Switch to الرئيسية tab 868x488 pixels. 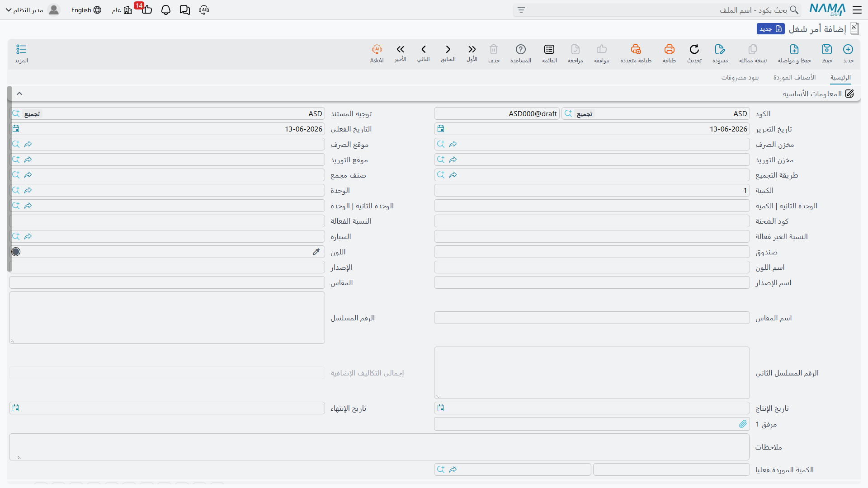pyautogui.click(x=840, y=78)
